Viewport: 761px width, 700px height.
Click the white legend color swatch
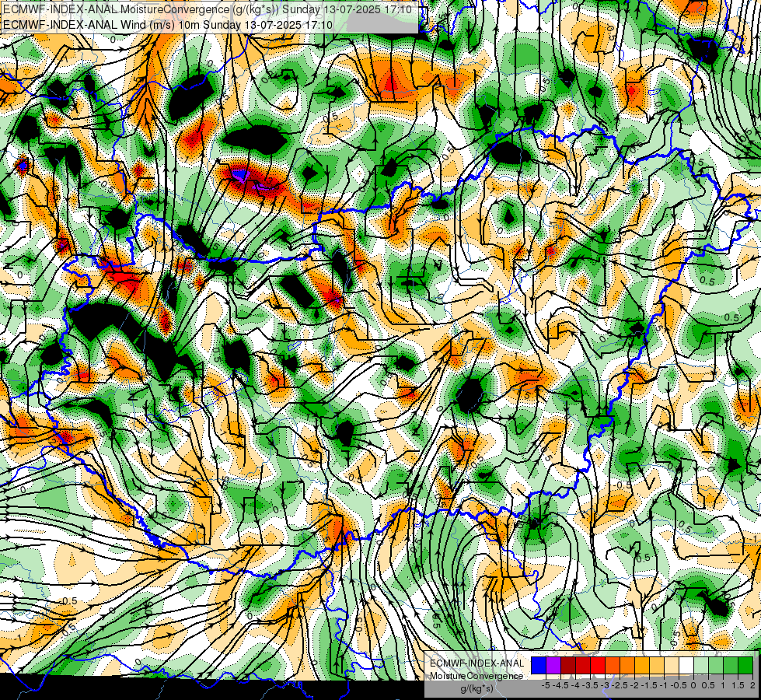tap(686, 666)
